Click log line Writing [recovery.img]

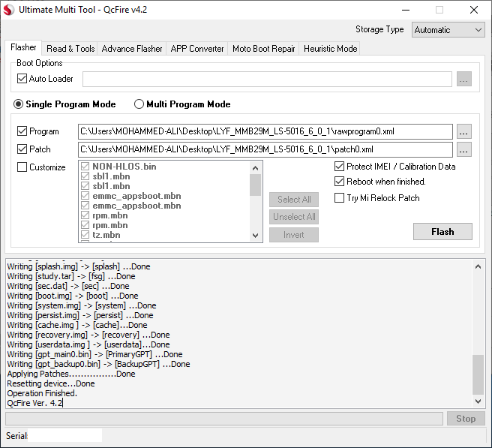(x=88, y=335)
